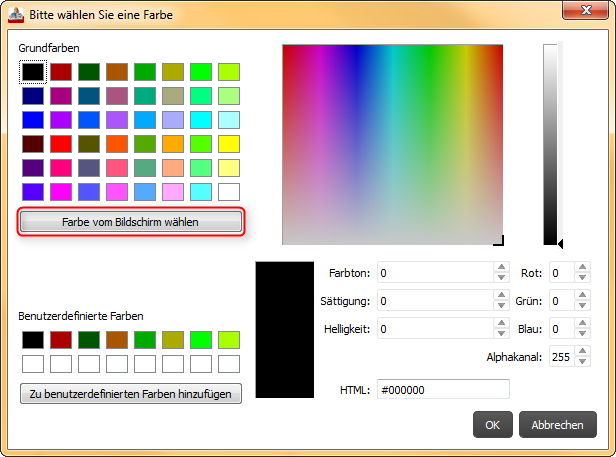Choose dark green swatch in Benutzerdefinierte Farben
This screenshot has height=457, width=616.
[x=89, y=340]
